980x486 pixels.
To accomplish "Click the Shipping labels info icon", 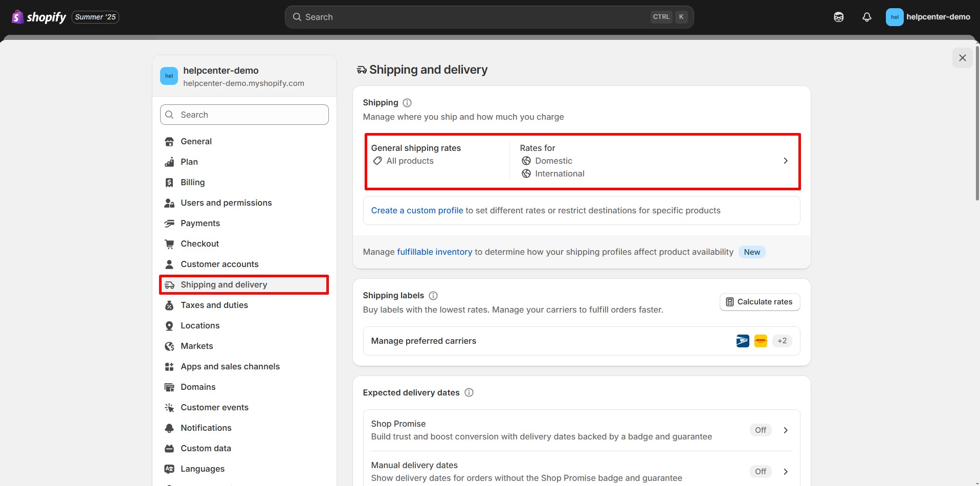I will (433, 295).
